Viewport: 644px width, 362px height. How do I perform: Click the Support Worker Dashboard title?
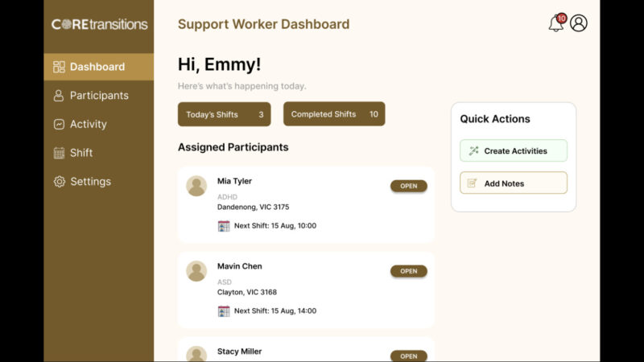click(264, 24)
